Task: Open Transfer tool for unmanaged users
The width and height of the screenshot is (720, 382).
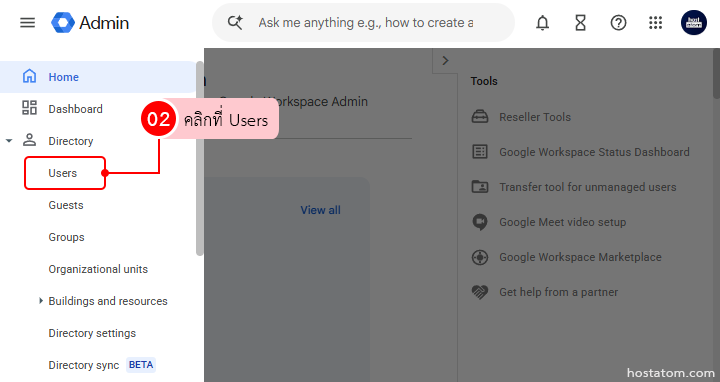Action: (588, 187)
